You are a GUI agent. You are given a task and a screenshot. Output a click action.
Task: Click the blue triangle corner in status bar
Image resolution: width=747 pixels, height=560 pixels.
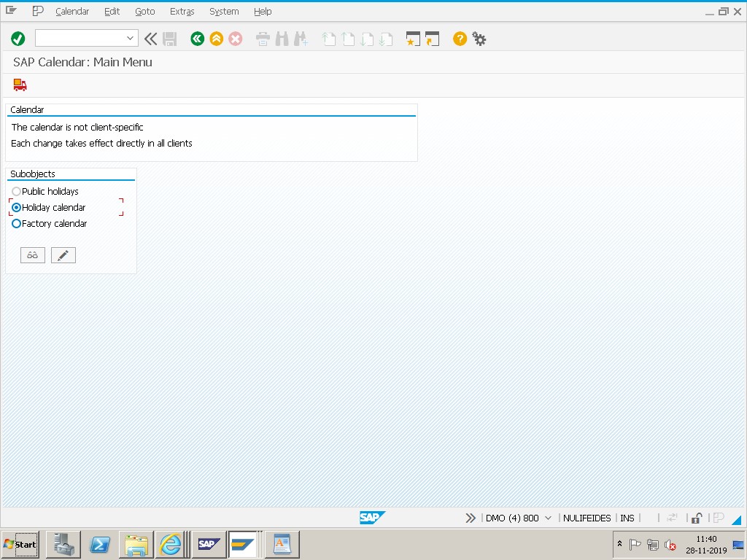tap(737, 519)
